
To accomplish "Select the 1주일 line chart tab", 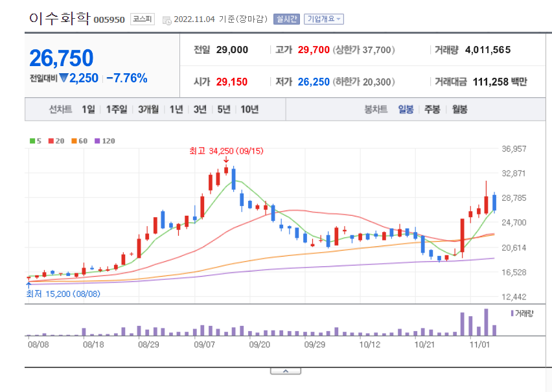I will pyautogui.click(x=117, y=110).
